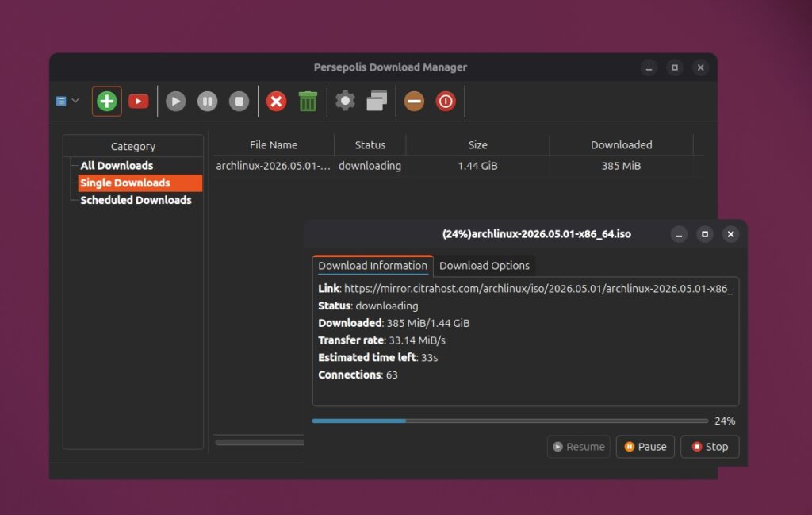Click the 385 MiB downloaded cell
This screenshot has width=812, height=515.
tap(621, 166)
